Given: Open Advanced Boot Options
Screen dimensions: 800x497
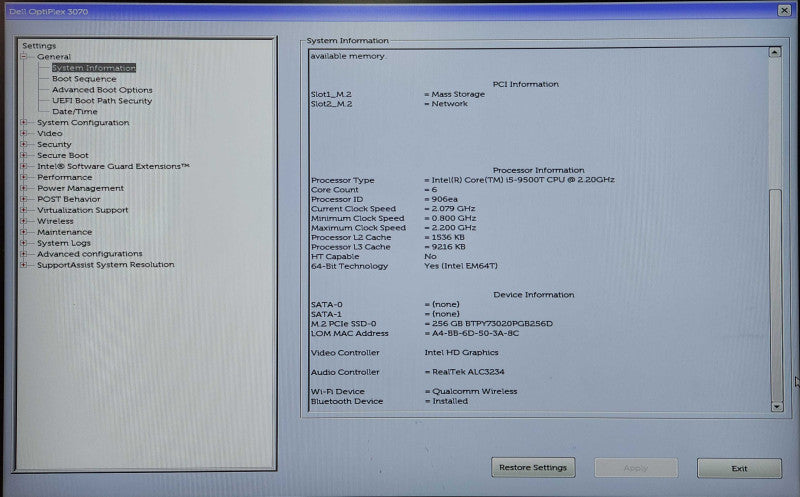Looking at the screenshot, I should pyautogui.click(x=102, y=90).
